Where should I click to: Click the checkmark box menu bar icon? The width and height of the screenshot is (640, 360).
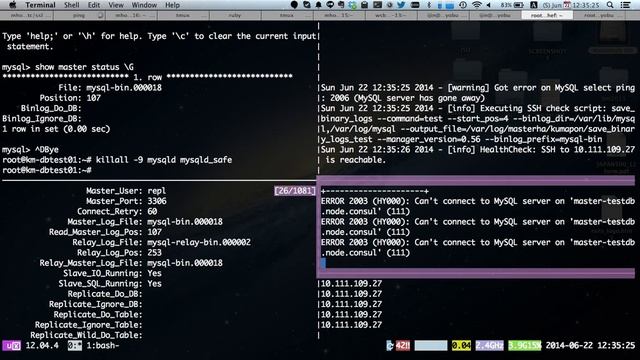[307, 5]
